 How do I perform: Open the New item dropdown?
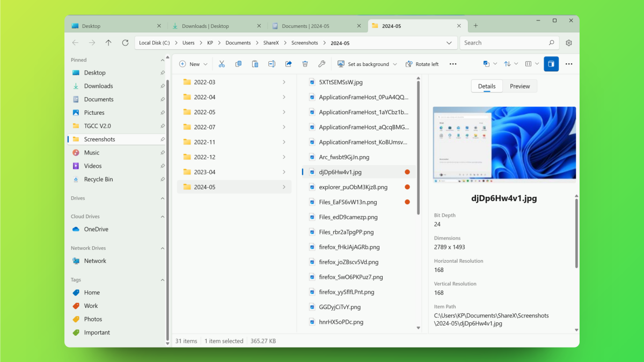click(x=193, y=64)
